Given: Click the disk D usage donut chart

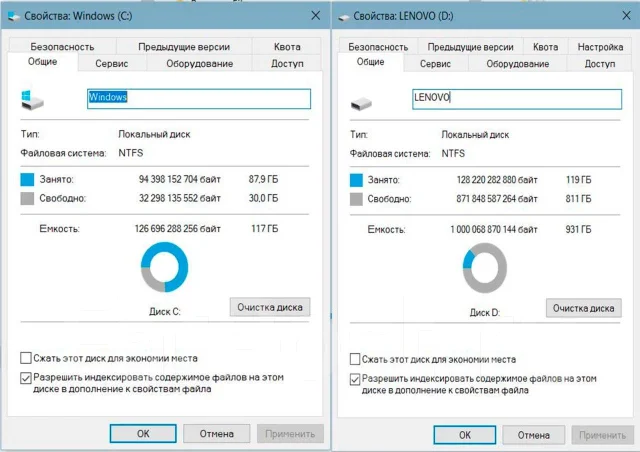Looking at the screenshot, I should (x=484, y=268).
